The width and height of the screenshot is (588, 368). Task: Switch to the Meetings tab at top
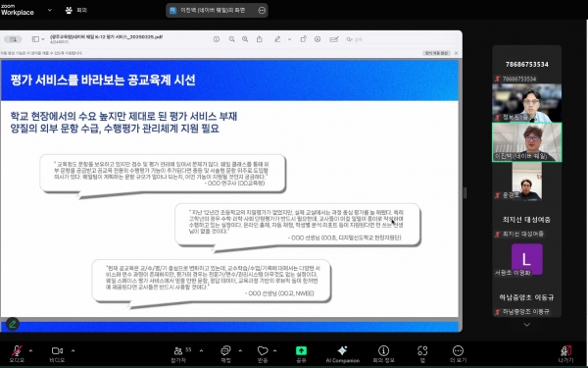pos(76,10)
